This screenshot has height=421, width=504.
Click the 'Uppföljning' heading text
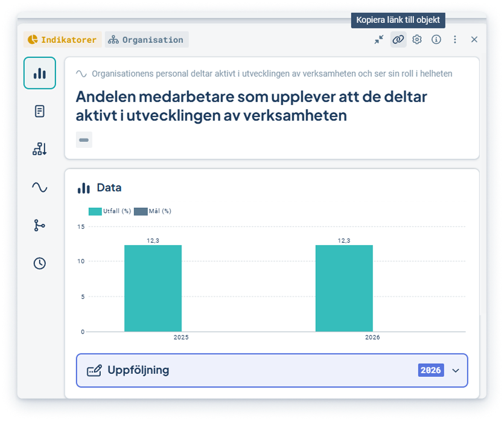[x=138, y=370]
